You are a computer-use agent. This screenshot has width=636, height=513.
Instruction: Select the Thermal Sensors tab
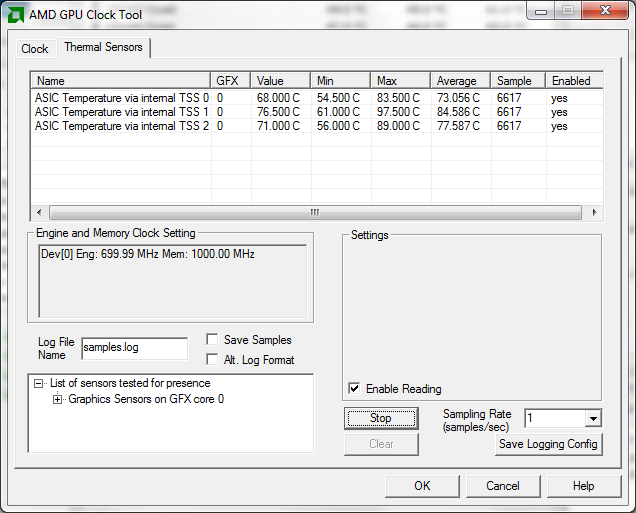(x=103, y=47)
